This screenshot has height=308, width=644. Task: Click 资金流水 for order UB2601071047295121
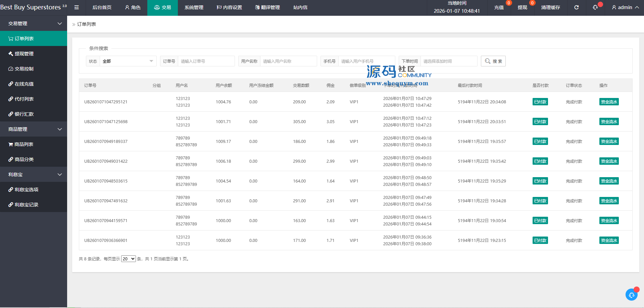pos(609,102)
